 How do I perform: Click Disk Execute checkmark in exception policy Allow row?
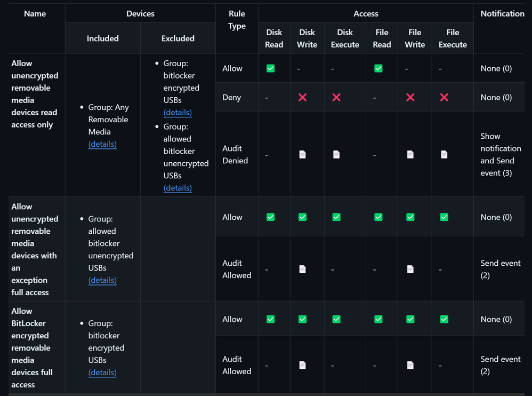click(x=336, y=217)
